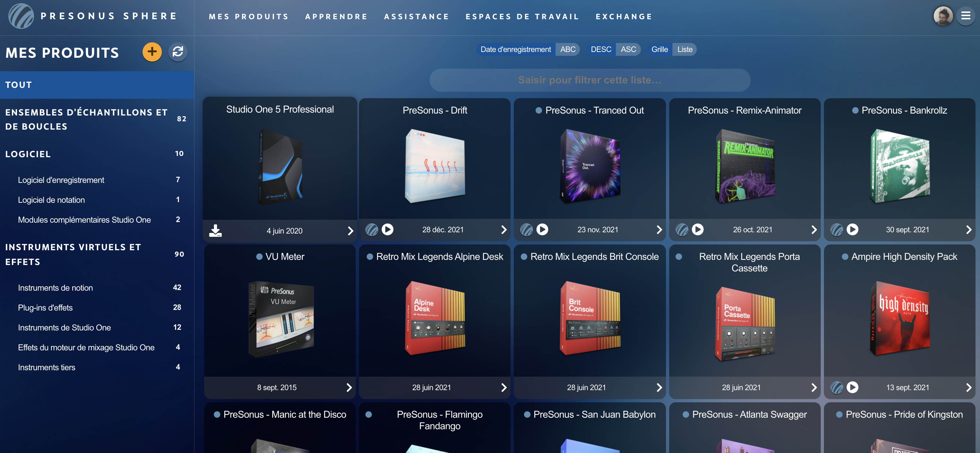Click the filter list search field

[590, 80]
